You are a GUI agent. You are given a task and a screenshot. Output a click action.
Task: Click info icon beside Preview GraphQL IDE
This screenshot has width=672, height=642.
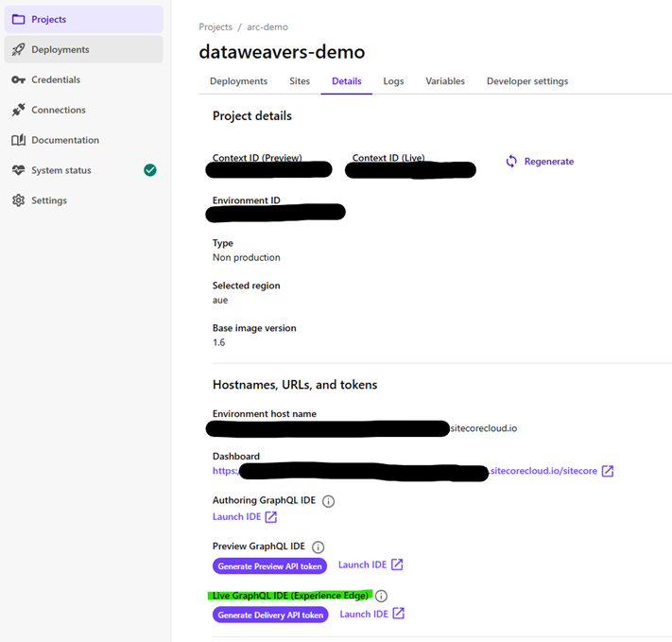(319, 547)
